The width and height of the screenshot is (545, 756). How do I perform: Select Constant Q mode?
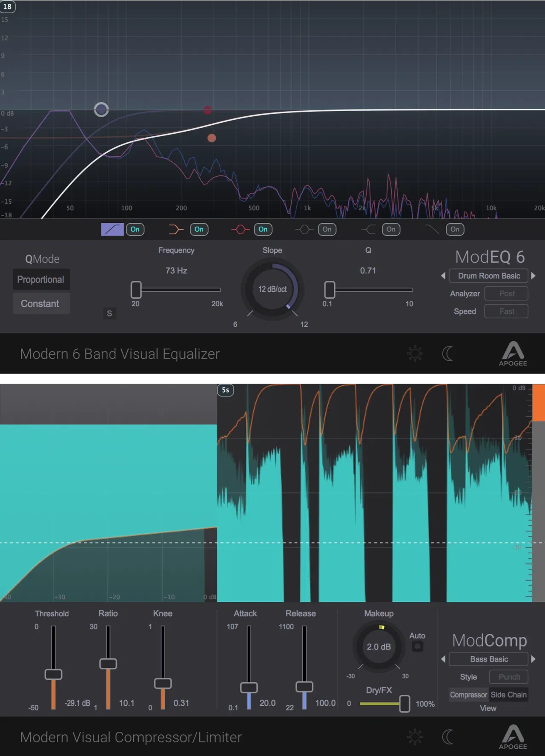[41, 303]
